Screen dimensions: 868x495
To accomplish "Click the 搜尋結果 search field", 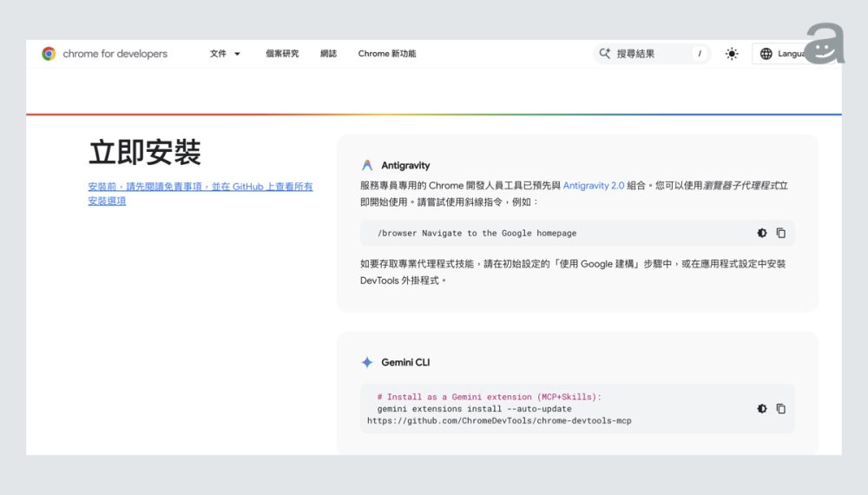I will coord(652,54).
